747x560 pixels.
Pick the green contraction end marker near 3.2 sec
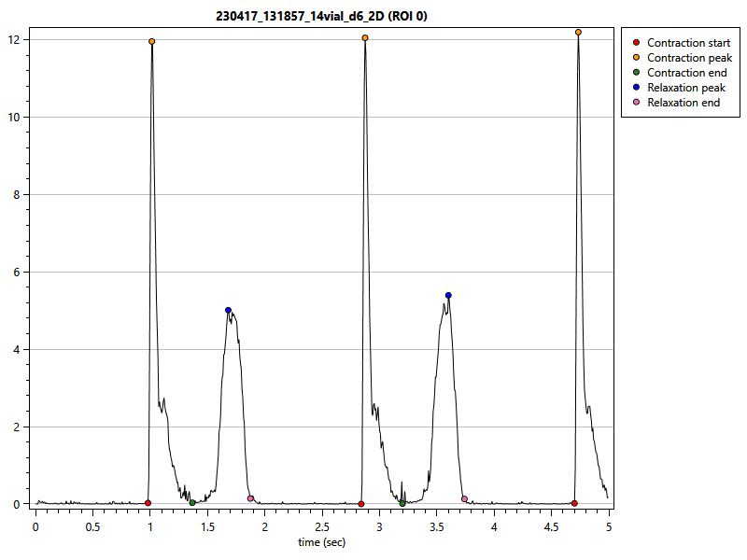click(x=402, y=503)
